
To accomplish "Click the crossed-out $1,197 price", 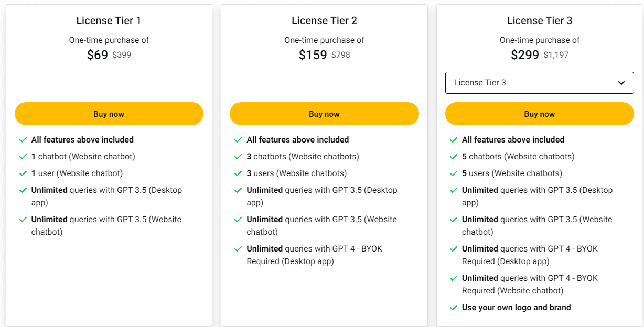I will (x=557, y=54).
